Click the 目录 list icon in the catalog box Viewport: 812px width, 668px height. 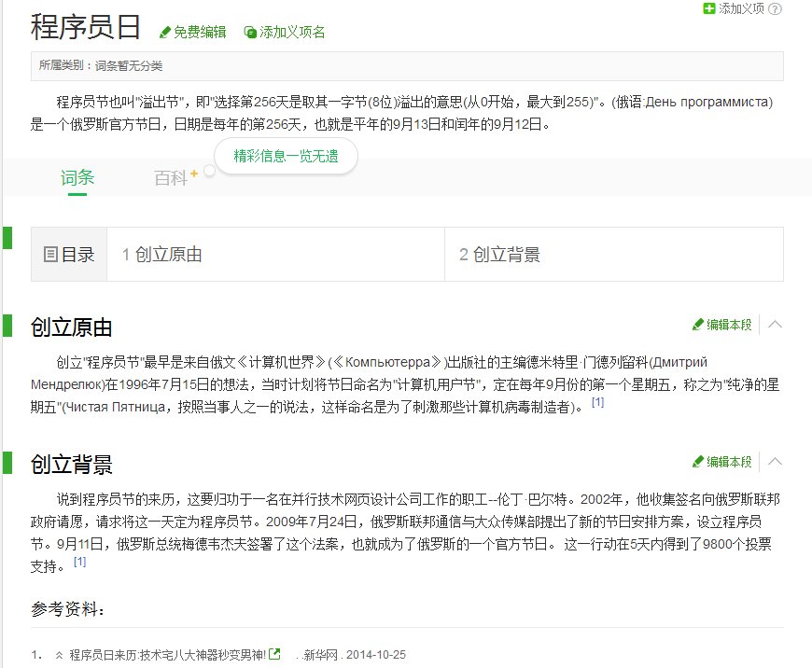tap(49, 254)
